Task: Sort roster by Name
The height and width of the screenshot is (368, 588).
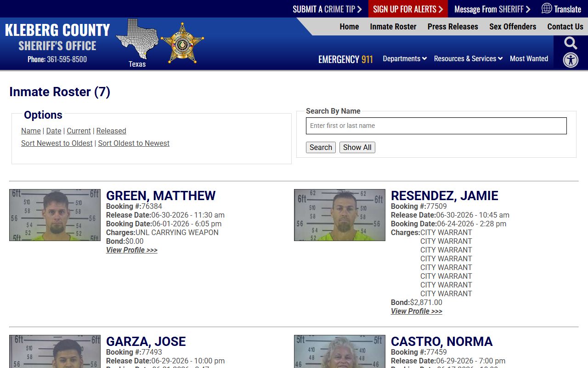Action: click(31, 131)
